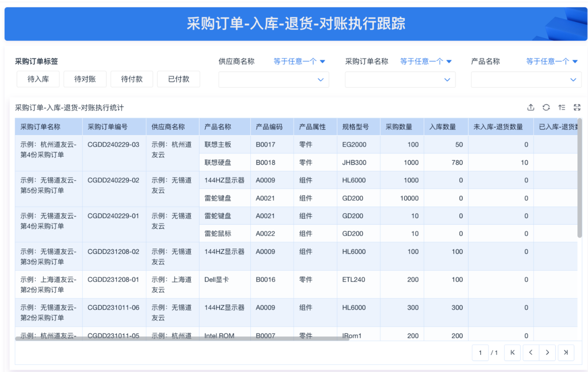The image size is (588, 372).
Task: Click the 示例：上海道友云-第2份采购订单 cell
Action: [x=49, y=284]
